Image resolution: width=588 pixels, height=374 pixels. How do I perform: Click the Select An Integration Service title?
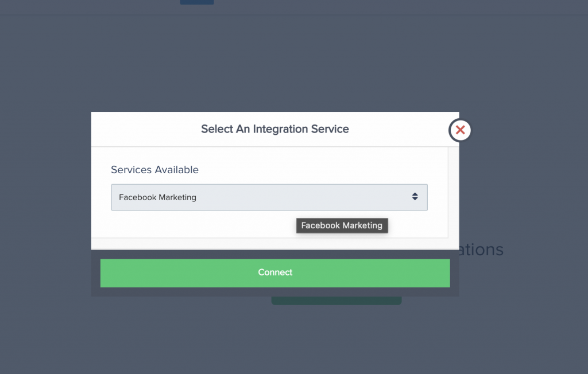coord(274,129)
